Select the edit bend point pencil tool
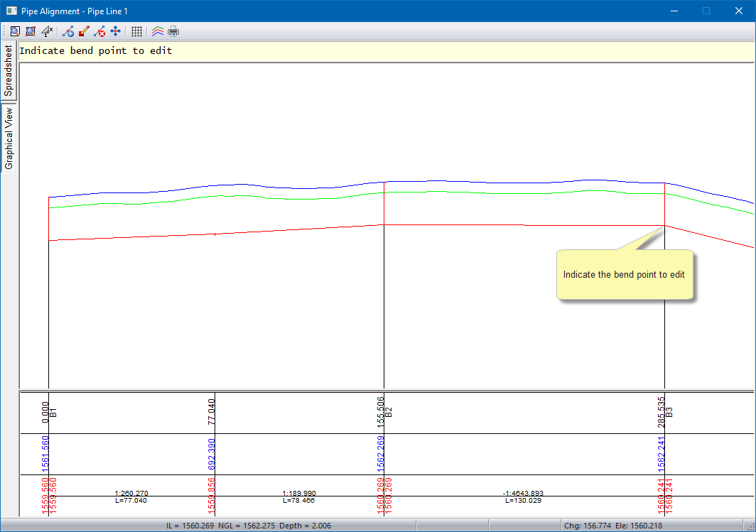The image size is (756, 532). (84, 31)
